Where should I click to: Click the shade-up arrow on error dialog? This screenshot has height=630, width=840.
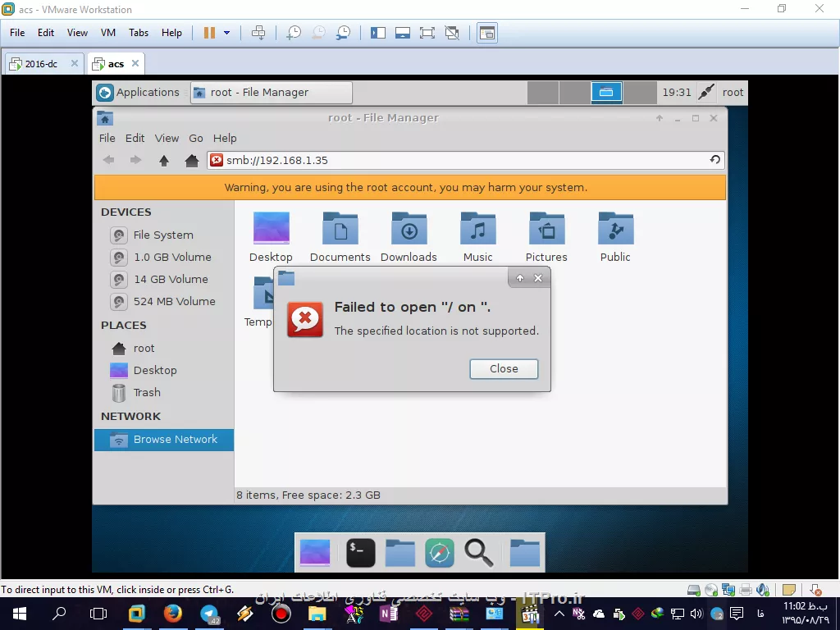[519, 277]
